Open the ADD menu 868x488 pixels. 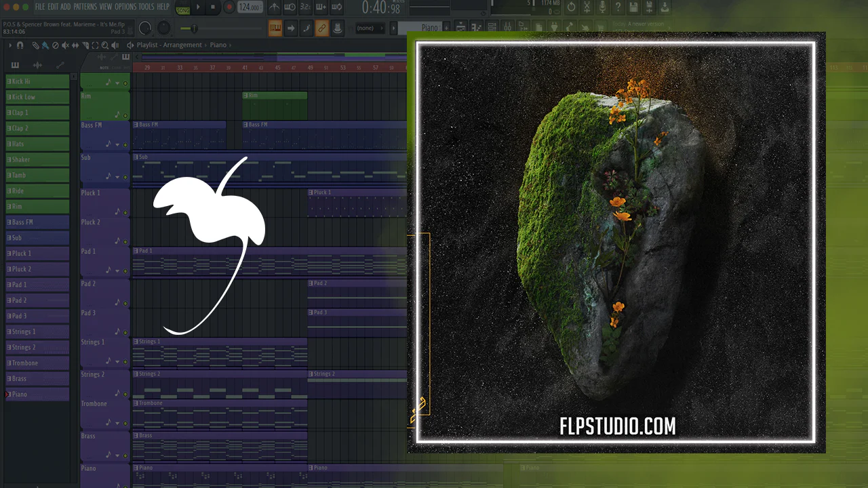[x=65, y=7]
